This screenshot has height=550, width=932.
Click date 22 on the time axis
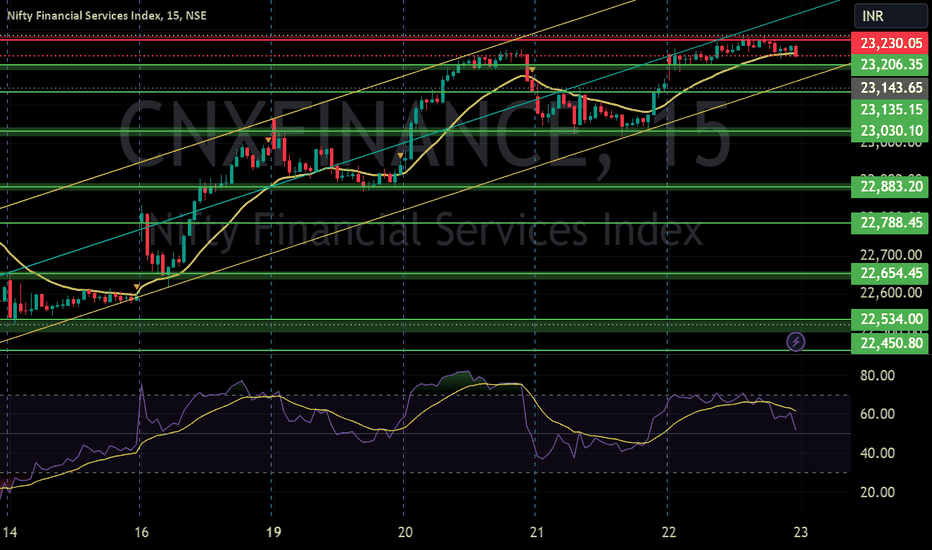point(669,532)
